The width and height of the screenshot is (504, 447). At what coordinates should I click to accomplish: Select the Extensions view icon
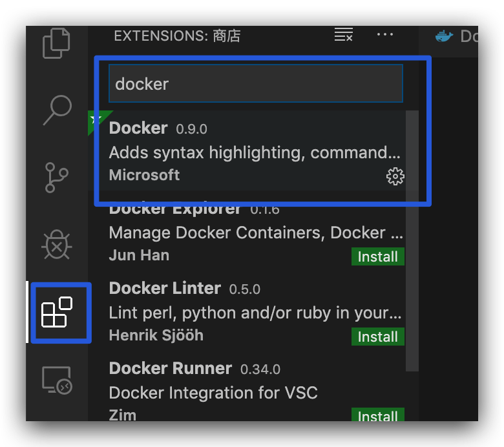[57, 313]
